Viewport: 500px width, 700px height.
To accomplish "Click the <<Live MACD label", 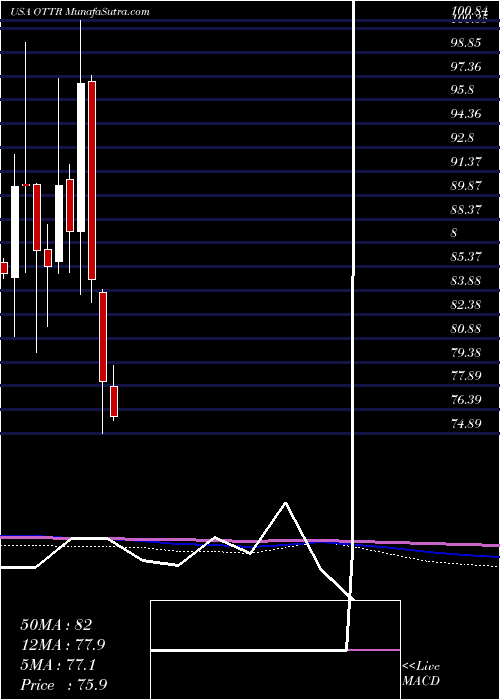I will click(421, 674).
